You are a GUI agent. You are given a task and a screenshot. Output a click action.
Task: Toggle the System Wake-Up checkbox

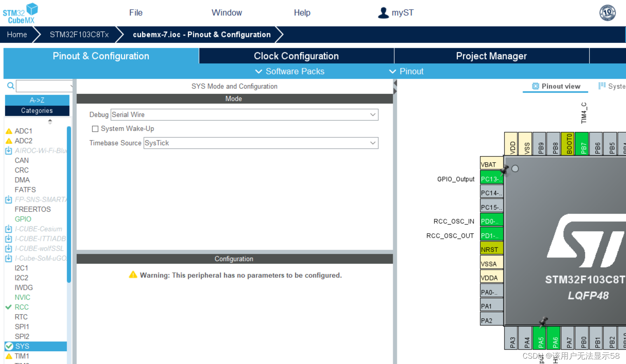tap(95, 129)
